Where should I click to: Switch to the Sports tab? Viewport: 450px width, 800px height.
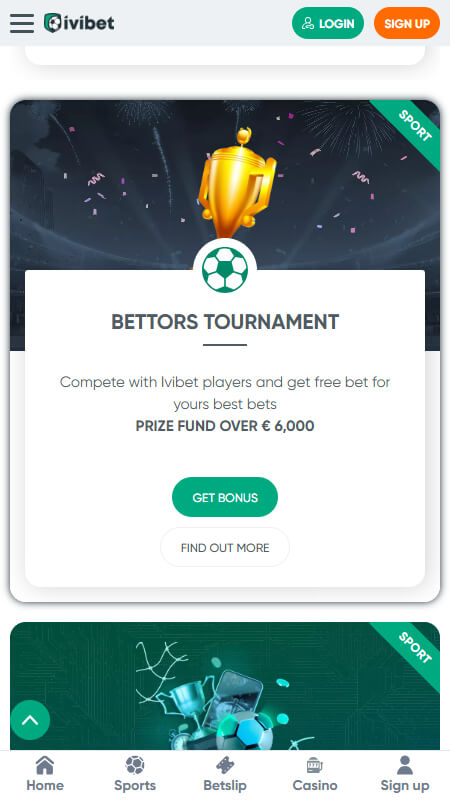coord(135,773)
